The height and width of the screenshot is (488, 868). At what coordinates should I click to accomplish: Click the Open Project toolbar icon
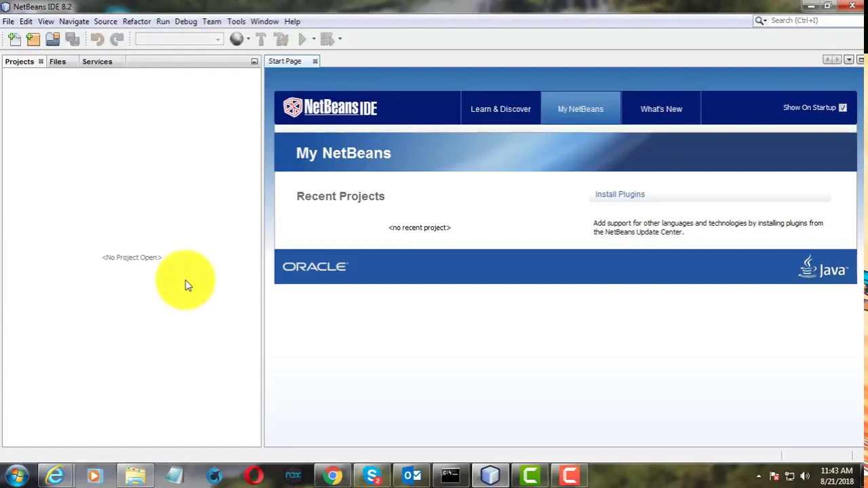click(52, 39)
